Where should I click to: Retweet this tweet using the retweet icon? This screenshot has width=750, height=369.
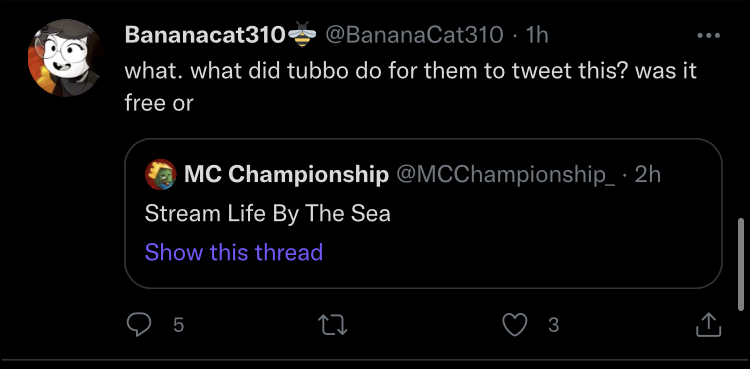pos(333,325)
